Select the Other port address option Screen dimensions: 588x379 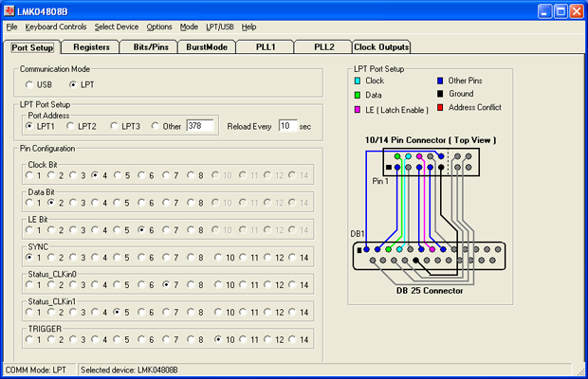pos(155,126)
